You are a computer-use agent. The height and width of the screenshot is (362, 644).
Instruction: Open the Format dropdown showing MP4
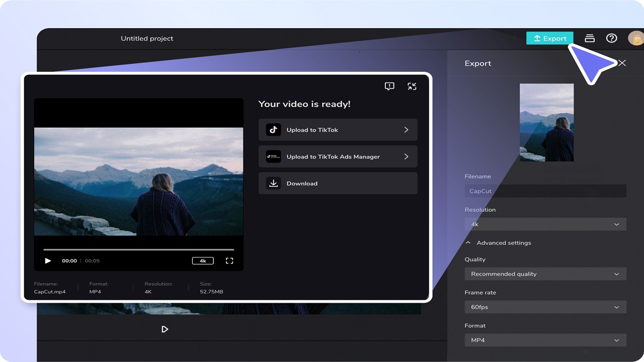point(545,340)
